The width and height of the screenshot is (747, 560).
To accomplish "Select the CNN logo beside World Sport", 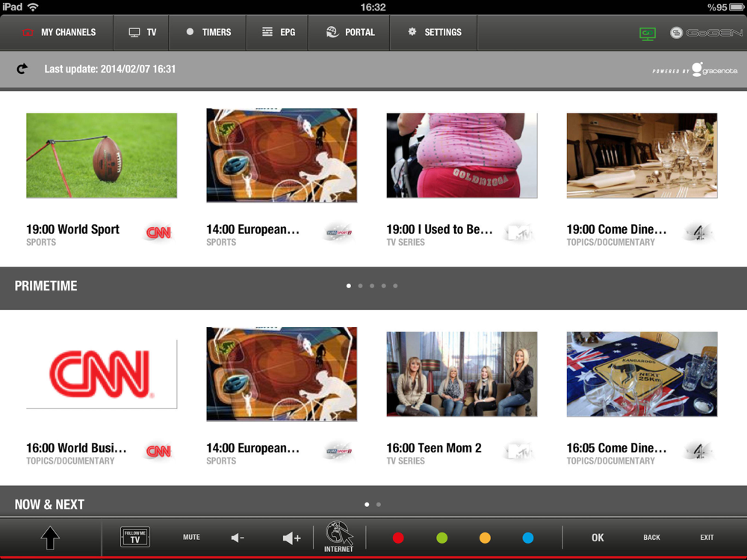I will tap(158, 232).
